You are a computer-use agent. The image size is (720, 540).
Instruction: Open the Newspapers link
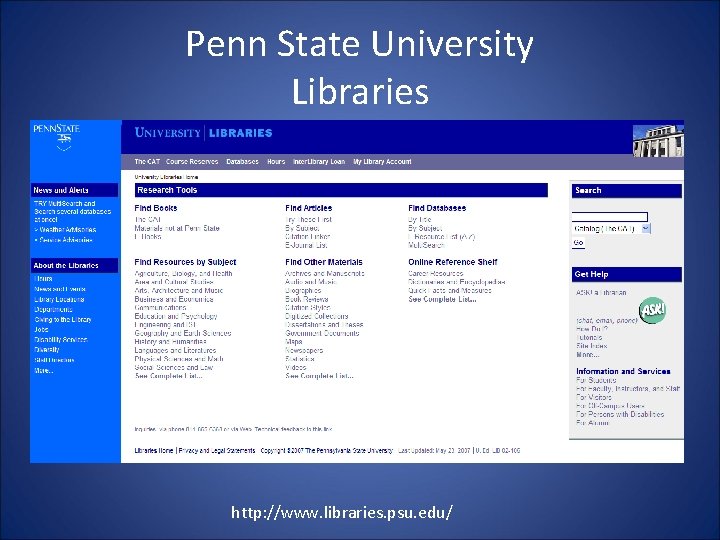(x=304, y=350)
